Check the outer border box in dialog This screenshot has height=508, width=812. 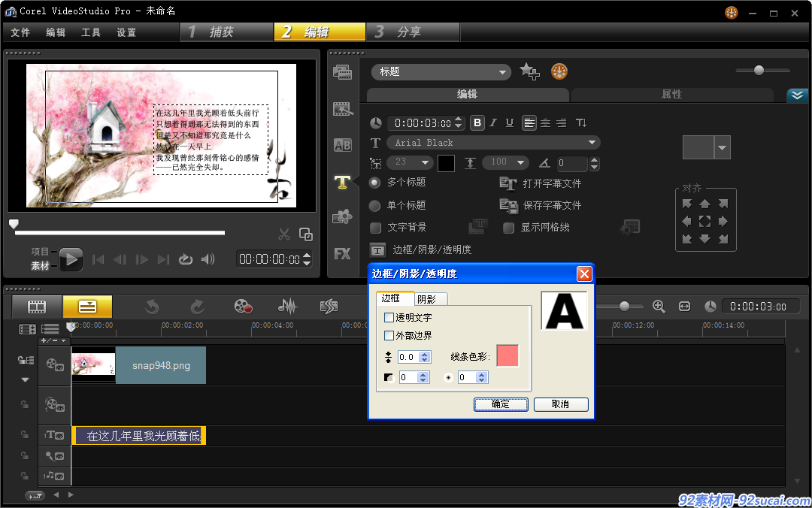tap(389, 336)
